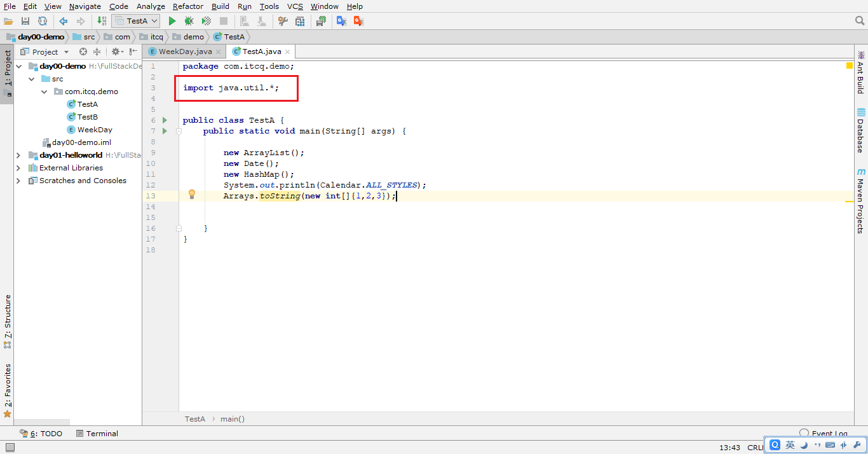Toggle the Ant Build tool window
The width and height of the screenshot is (868, 454).
coord(861,72)
